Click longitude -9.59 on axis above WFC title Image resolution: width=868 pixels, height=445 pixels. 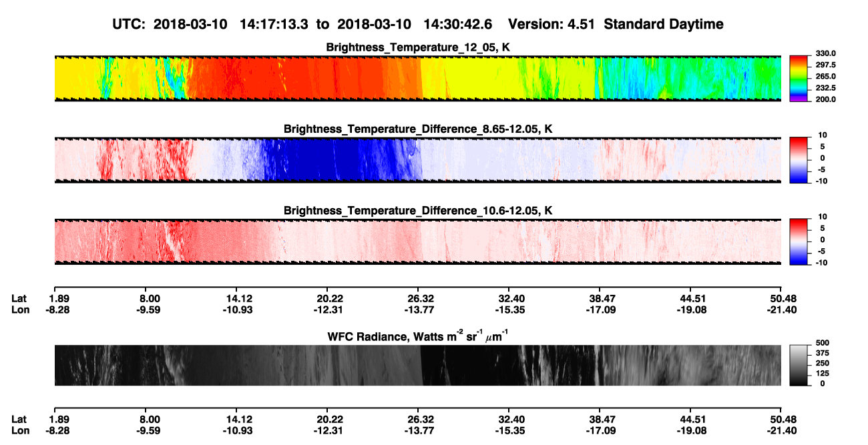[149, 310]
